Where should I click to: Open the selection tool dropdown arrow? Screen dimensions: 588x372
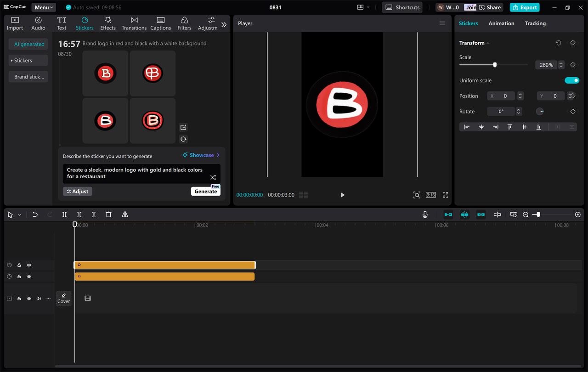point(19,214)
